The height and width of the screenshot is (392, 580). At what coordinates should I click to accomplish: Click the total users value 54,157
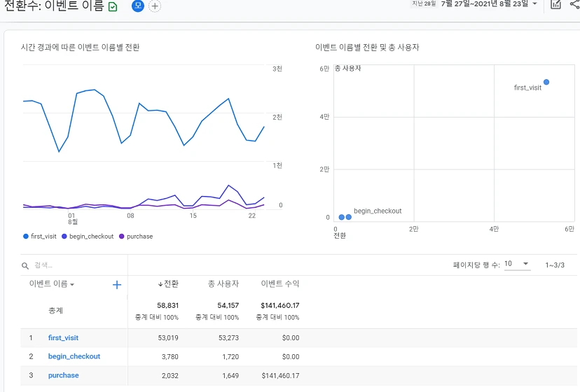(x=228, y=305)
